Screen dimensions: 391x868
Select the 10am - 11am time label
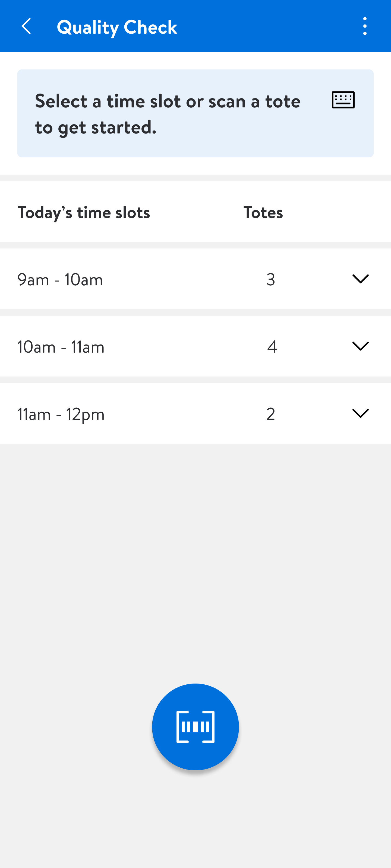point(61,347)
